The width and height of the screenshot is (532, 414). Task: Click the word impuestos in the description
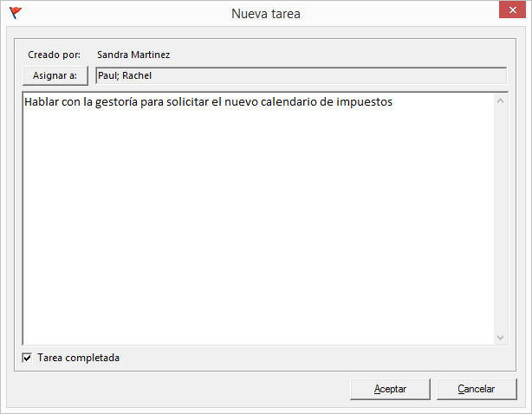click(365, 101)
